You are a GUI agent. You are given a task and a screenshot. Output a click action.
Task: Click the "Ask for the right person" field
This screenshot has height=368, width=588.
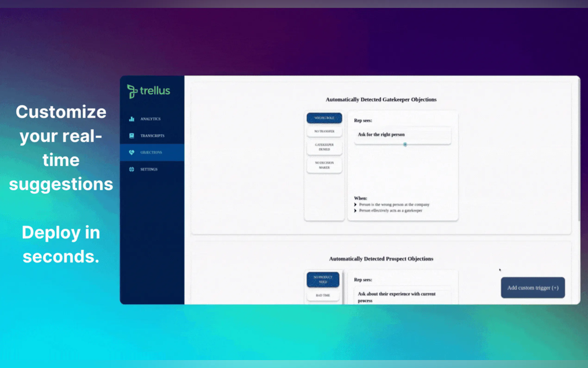coord(403,135)
